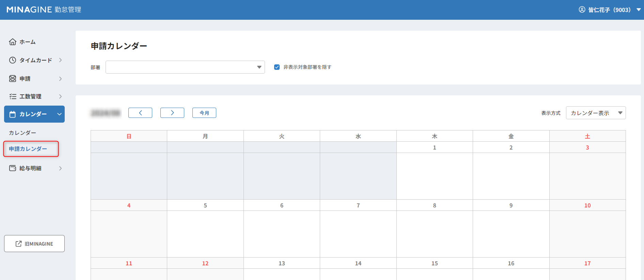
Task: Click the checklist icon for 工数管理
Action: click(x=13, y=96)
